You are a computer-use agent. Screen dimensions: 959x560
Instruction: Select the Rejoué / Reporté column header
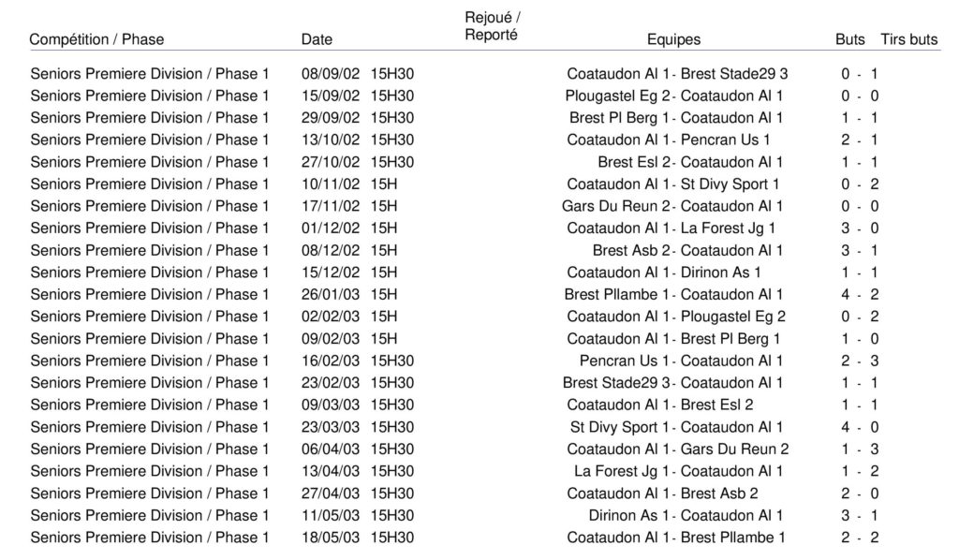pos(493,26)
